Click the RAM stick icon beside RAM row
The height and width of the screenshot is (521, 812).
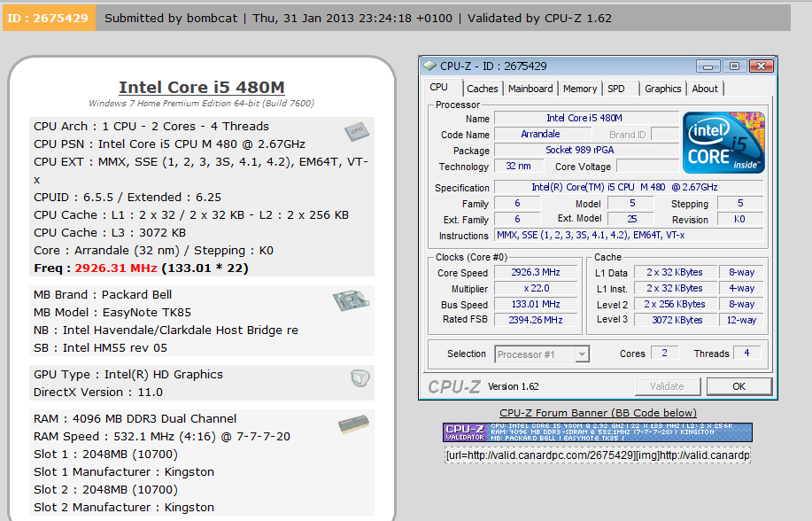(x=353, y=424)
